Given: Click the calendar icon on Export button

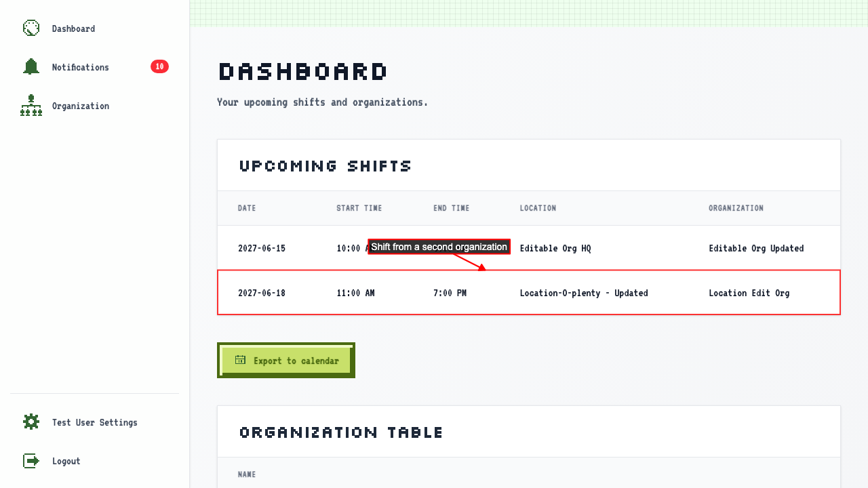Looking at the screenshot, I should (240, 360).
